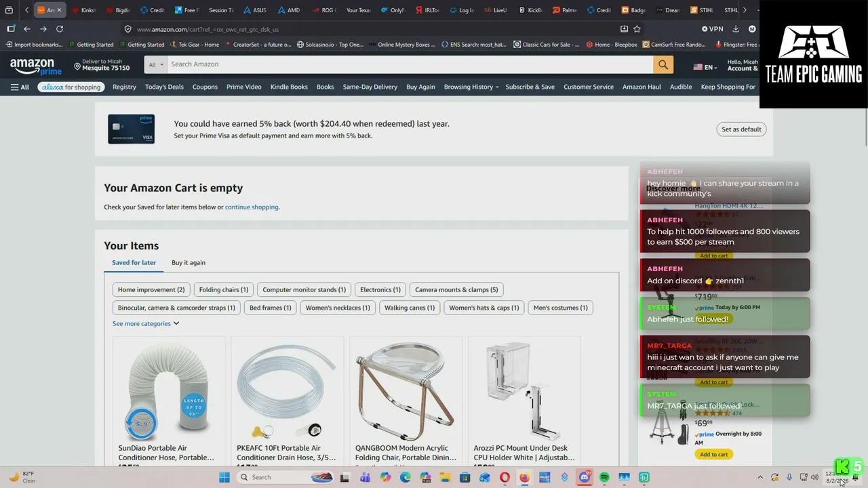Open the SunDiao air conditioner hose image
The width and height of the screenshot is (868, 488).
pyautogui.click(x=169, y=390)
